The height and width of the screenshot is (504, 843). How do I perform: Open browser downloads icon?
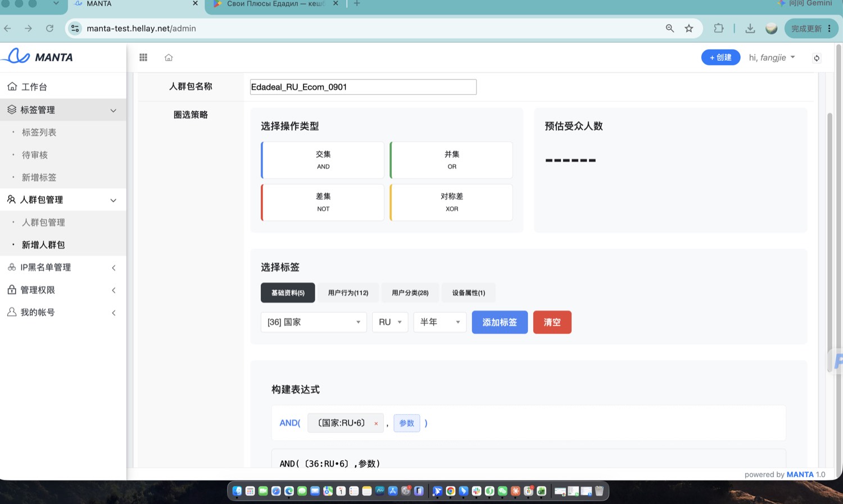click(x=750, y=28)
